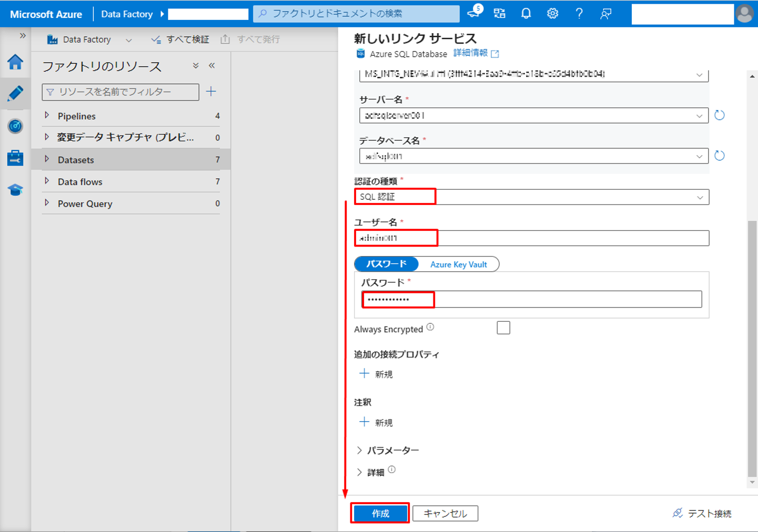Image resolution: width=758 pixels, height=532 pixels.
Task: Refresh the server name list
Action: coord(720,115)
